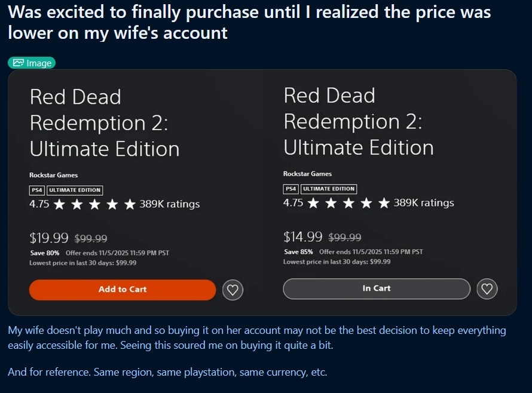
Task: Click the post title about wife's account
Action: [x=249, y=22]
